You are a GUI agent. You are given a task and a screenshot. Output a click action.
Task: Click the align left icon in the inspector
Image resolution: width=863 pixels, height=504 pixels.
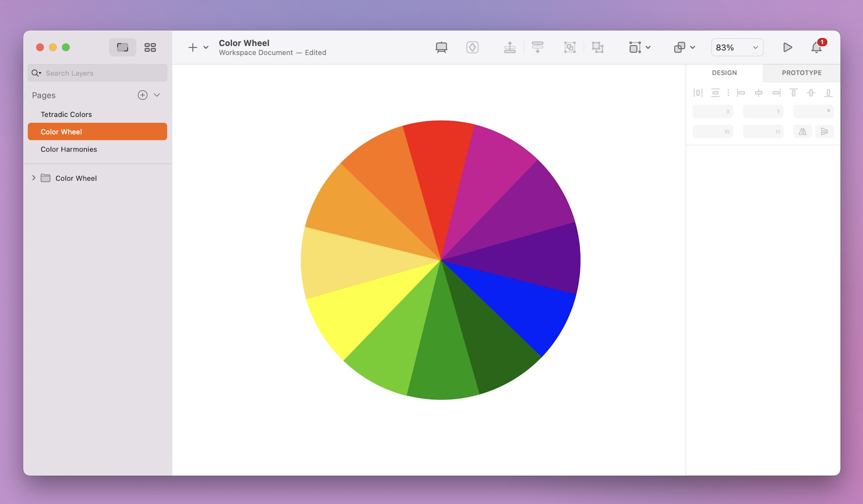coord(741,93)
